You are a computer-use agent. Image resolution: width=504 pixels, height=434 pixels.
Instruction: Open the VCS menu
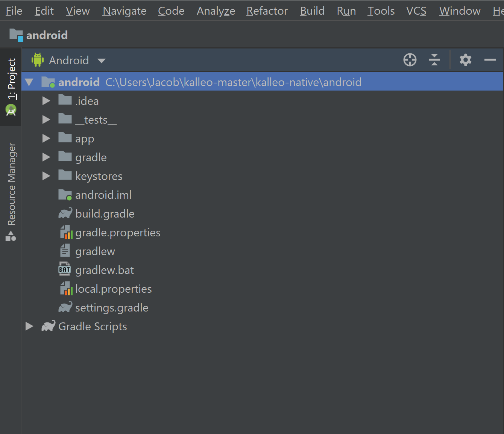coord(416,11)
